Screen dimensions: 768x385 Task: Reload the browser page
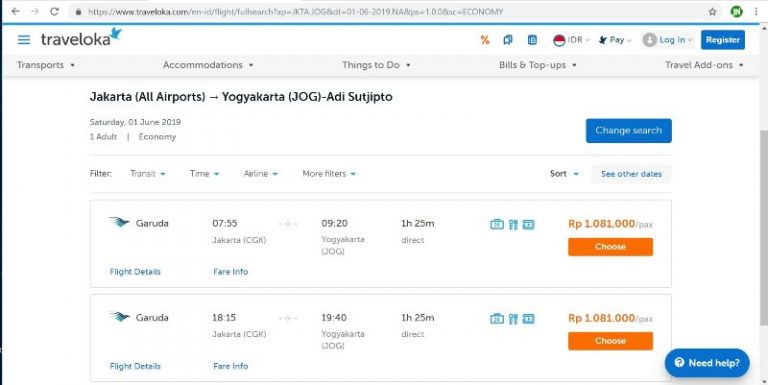click(x=54, y=11)
